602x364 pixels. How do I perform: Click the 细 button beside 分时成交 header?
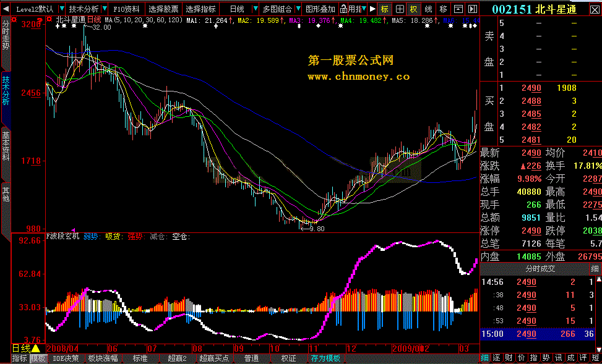[x=595, y=269]
